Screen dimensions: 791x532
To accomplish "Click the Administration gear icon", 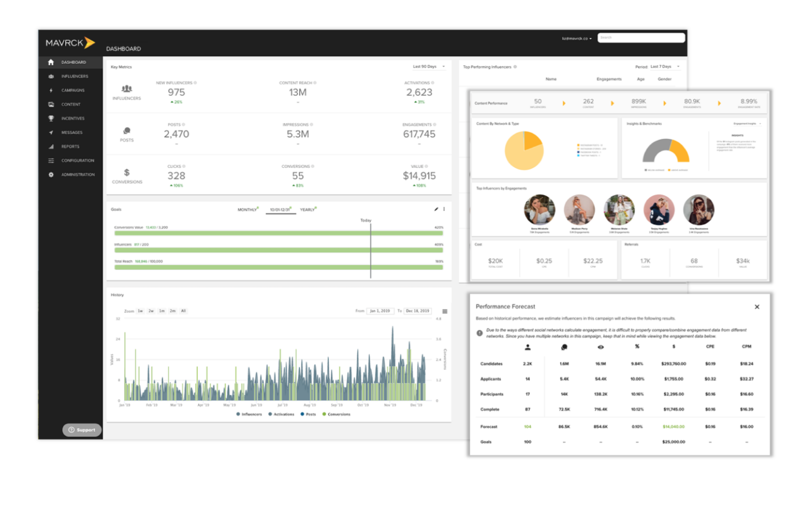I will pos(51,175).
